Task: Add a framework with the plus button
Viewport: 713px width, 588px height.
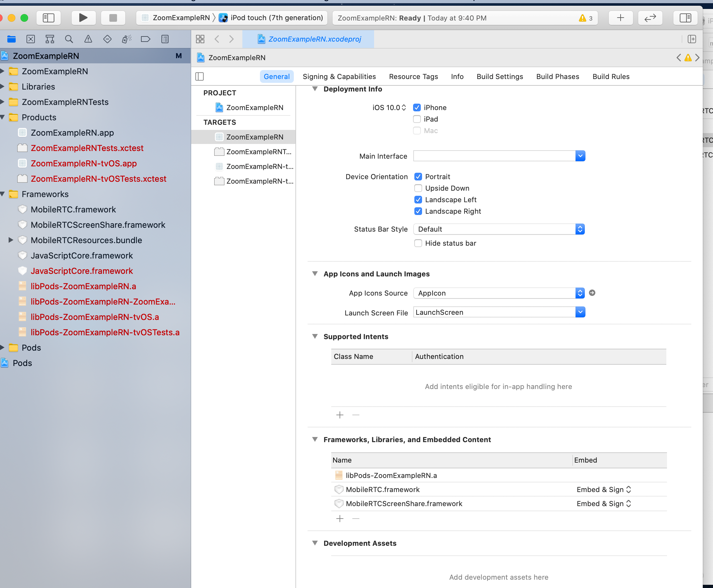Action: pyautogui.click(x=340, y=519)
